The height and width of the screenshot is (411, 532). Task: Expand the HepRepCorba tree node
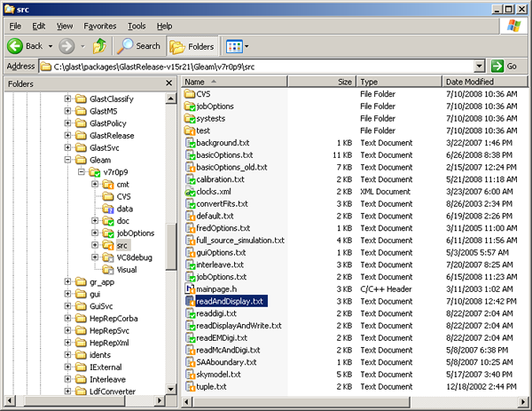(67, 319)
